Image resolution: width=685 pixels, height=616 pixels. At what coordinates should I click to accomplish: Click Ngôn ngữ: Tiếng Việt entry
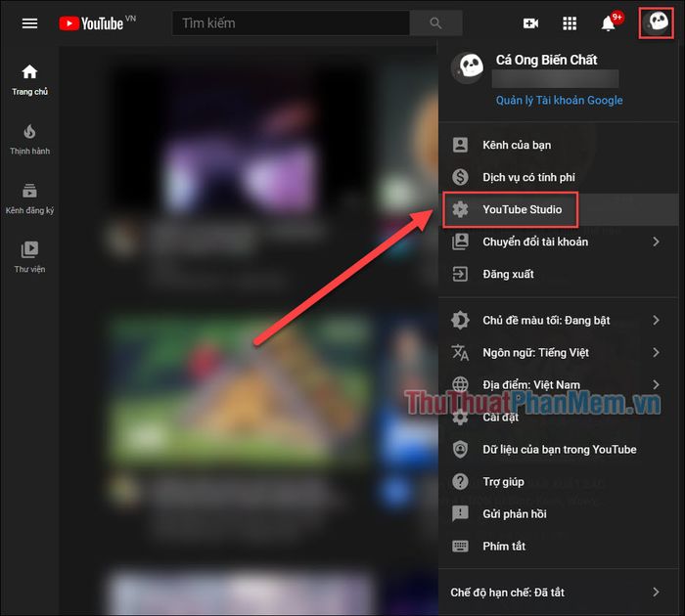(559, 352)
